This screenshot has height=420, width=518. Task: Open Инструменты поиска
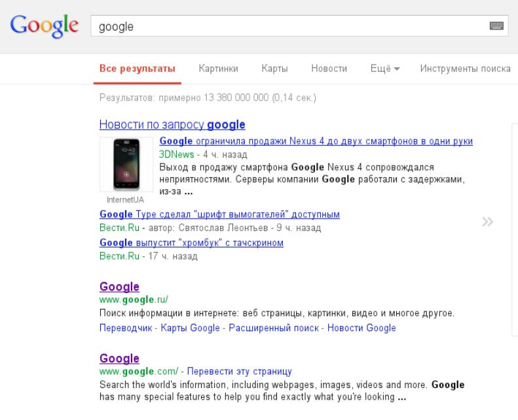(x=465, y=69)
